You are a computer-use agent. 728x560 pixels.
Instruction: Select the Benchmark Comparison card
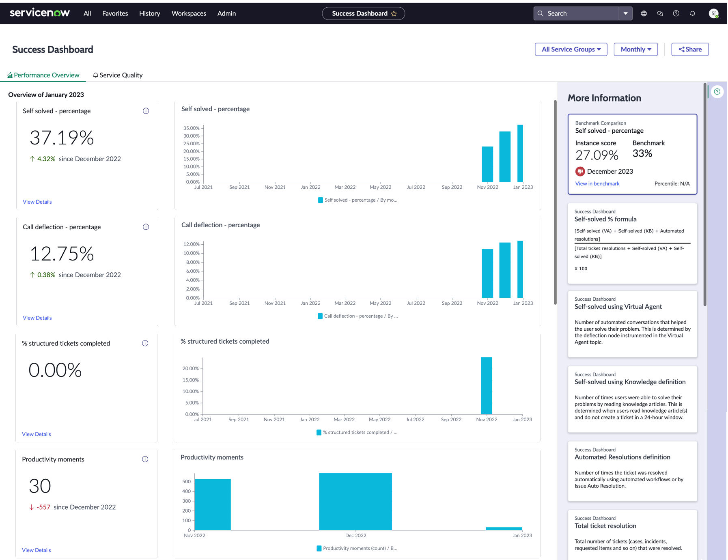pos(632,154)
